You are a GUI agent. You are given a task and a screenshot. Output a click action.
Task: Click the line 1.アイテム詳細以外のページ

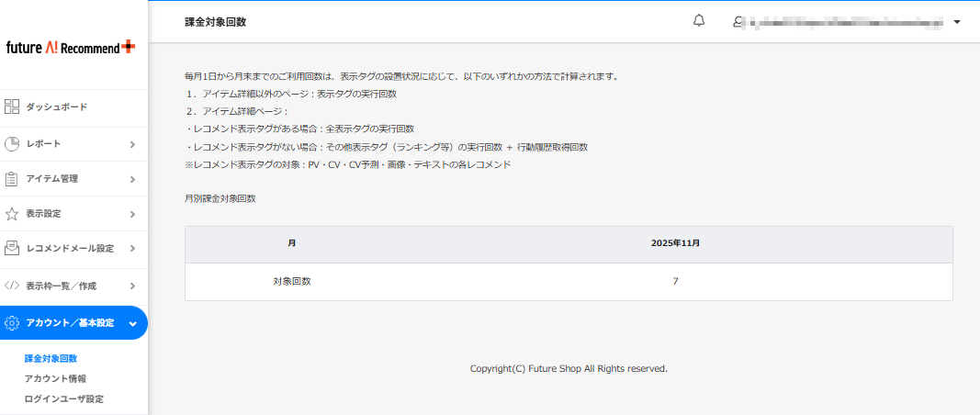tap(290, 95)
